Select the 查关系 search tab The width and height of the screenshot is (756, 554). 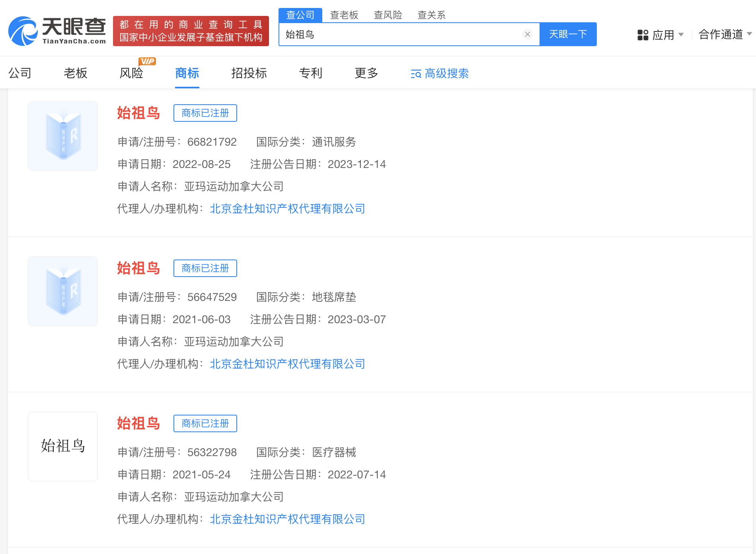432,15
